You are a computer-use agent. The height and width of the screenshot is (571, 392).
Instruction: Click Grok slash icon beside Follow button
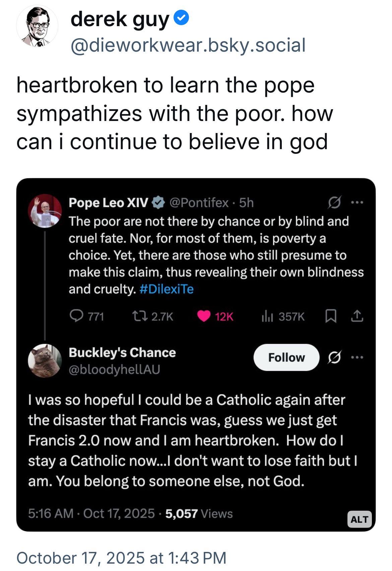335,357
